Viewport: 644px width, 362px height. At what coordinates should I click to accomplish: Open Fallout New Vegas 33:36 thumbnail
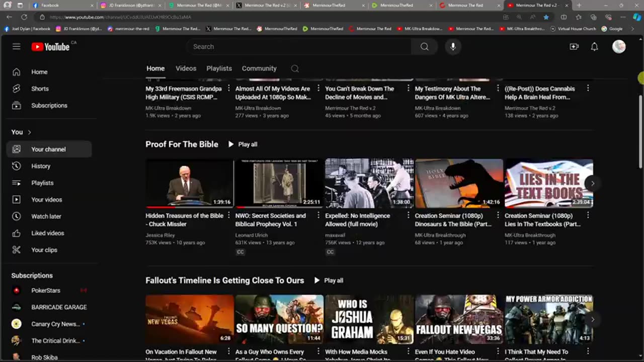(x=459, y=319)
